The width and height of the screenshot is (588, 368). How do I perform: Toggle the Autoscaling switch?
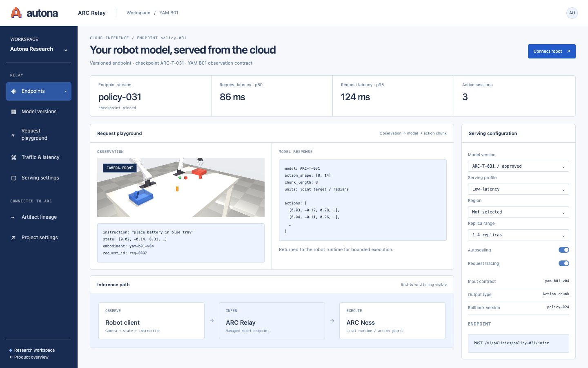564,250
